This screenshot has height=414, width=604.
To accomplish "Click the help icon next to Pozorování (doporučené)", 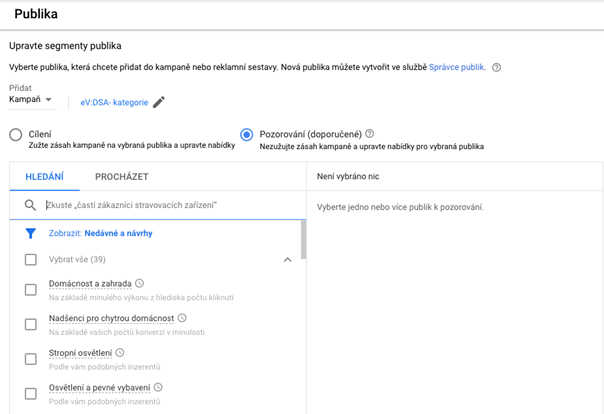I will 369,134.
